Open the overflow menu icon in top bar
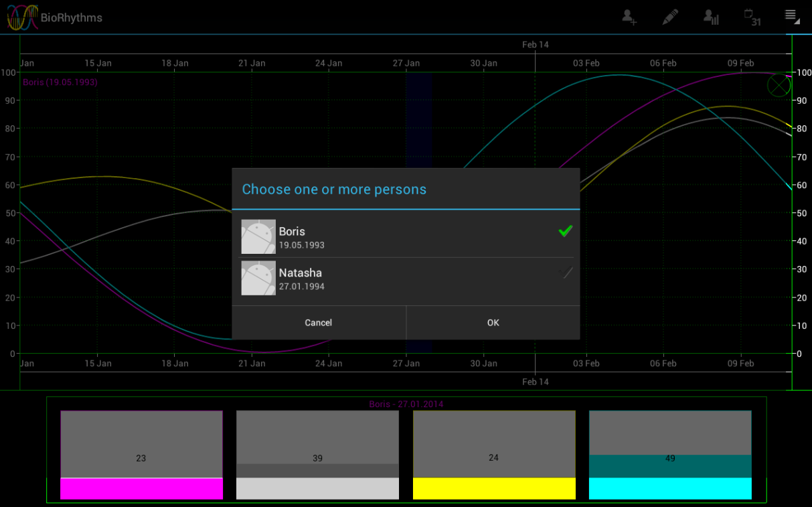The width and height of the screenshot is (812, 507). click(x=793, y=16)
